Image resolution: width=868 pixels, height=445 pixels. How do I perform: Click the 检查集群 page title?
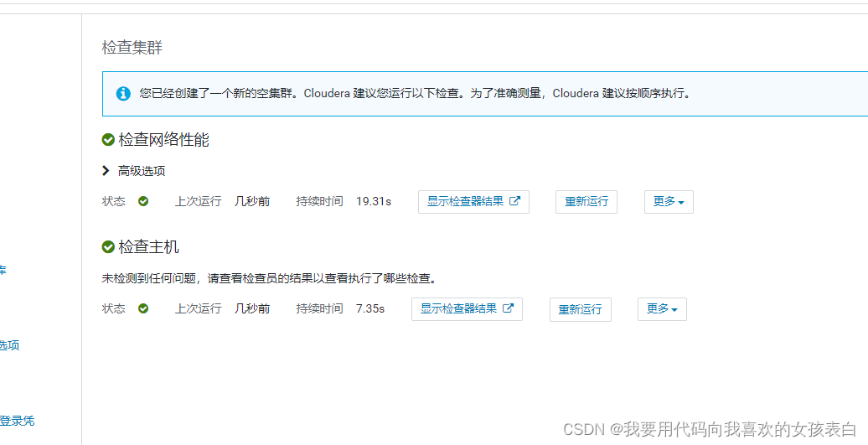132,48
